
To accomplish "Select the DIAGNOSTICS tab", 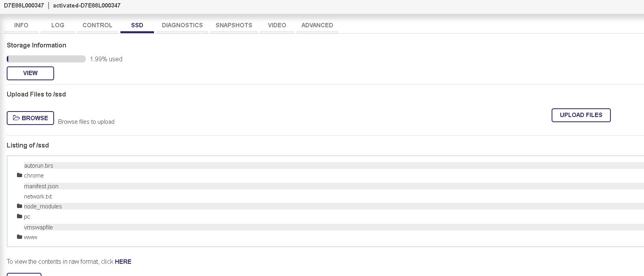I will pos(182,25).
